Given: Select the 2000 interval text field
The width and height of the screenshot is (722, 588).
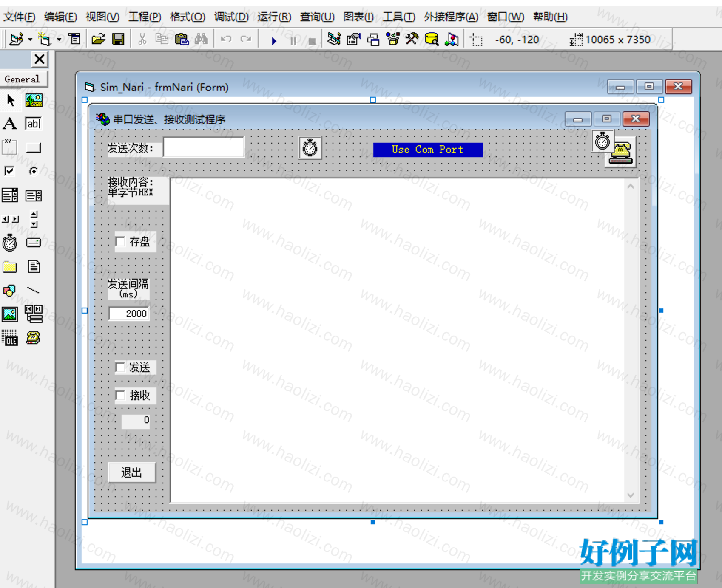Looking at the screenshot, I should pyautogui.click(x=129, y=314).
